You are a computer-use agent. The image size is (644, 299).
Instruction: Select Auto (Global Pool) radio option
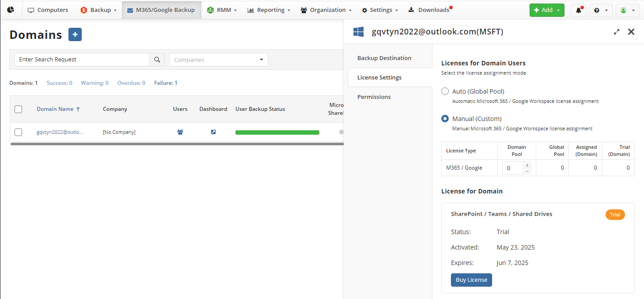point(445,91)
